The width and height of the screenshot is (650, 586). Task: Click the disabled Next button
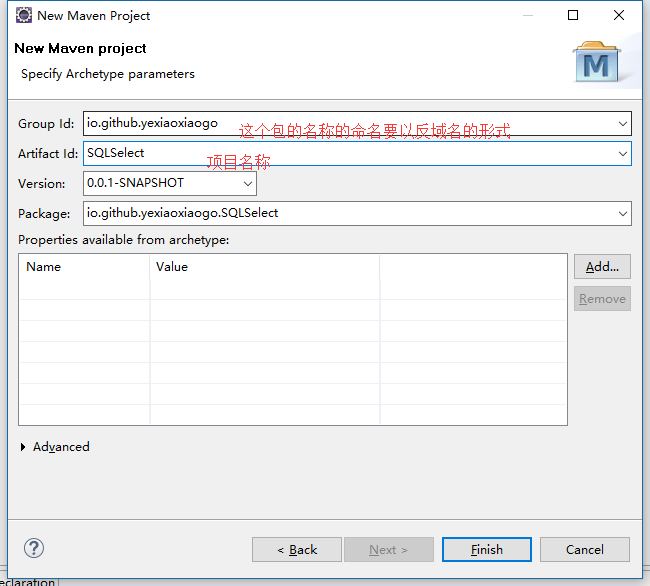pyautogui.click(x=389, y=550)
